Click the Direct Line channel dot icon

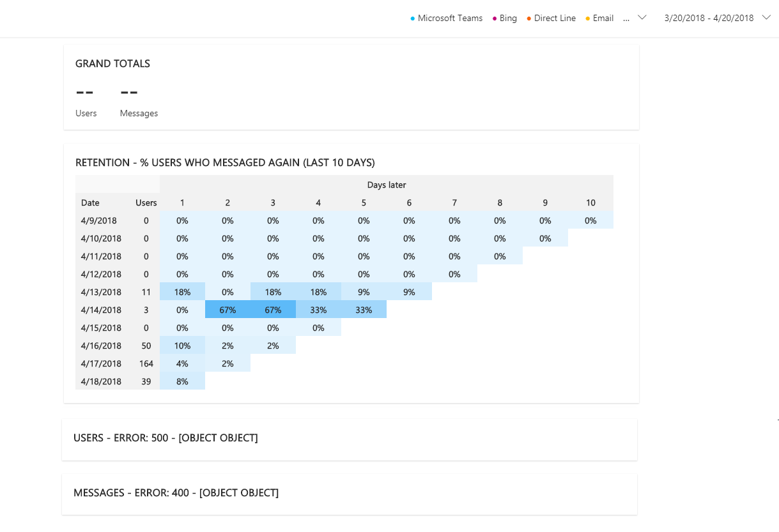(528, 18)
